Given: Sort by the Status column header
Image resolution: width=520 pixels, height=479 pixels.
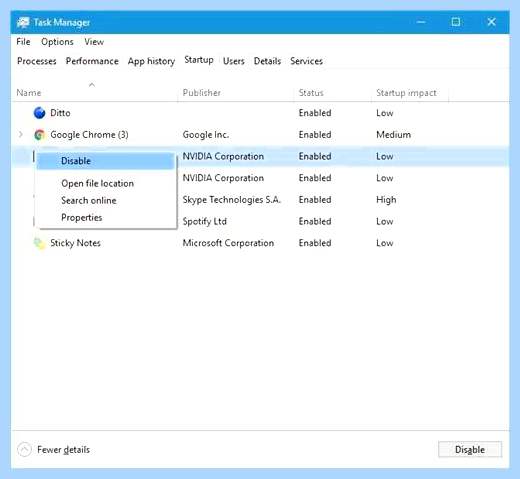Looking at the screenshot, I should [311, 93].
